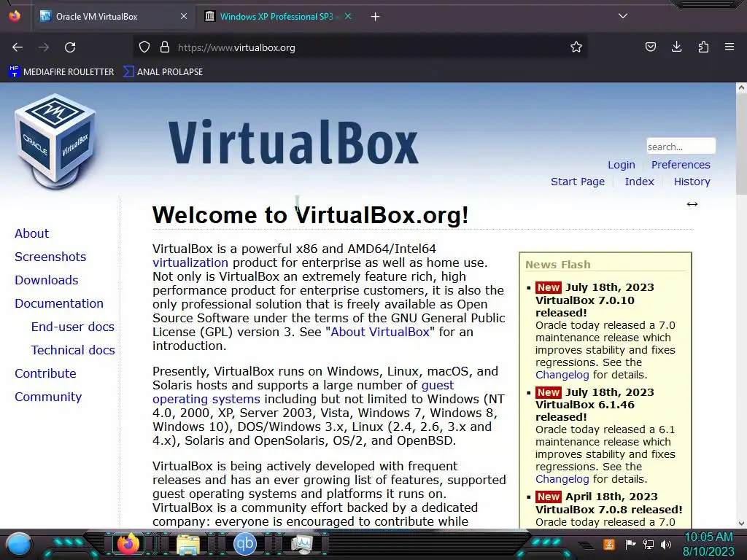Open tracking protection shield icon

(x=144, y=47)
